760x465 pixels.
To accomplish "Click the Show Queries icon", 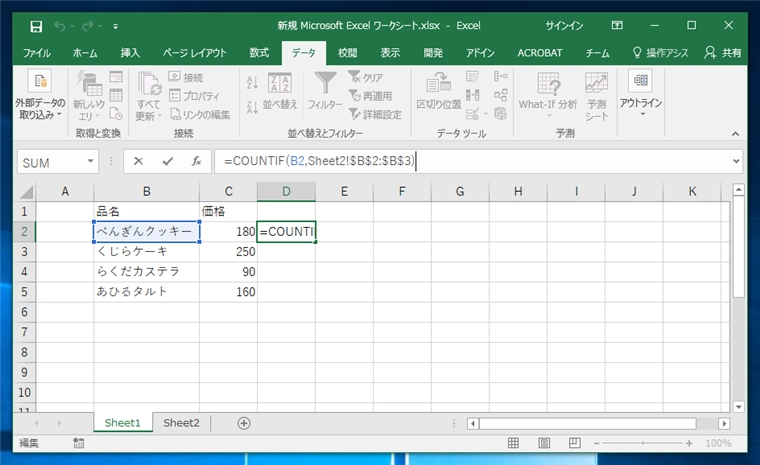I will pyautogui.click(x=116, y=78).
